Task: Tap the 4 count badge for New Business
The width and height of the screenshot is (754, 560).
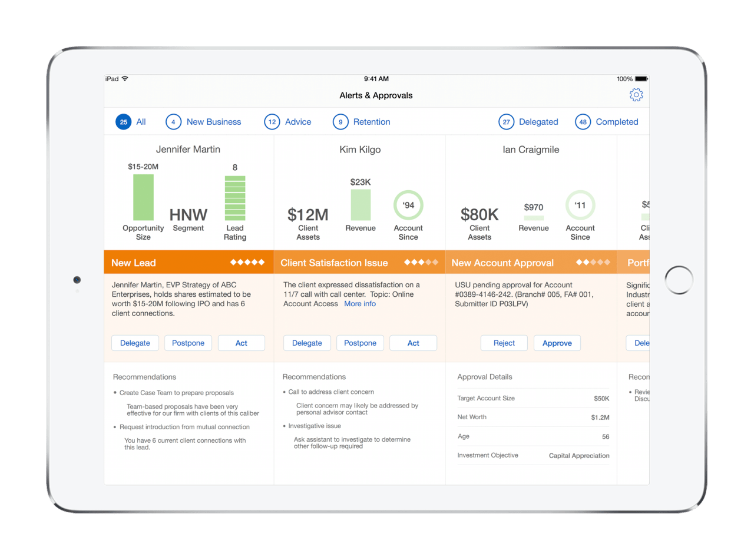Action: pos(173,122)
